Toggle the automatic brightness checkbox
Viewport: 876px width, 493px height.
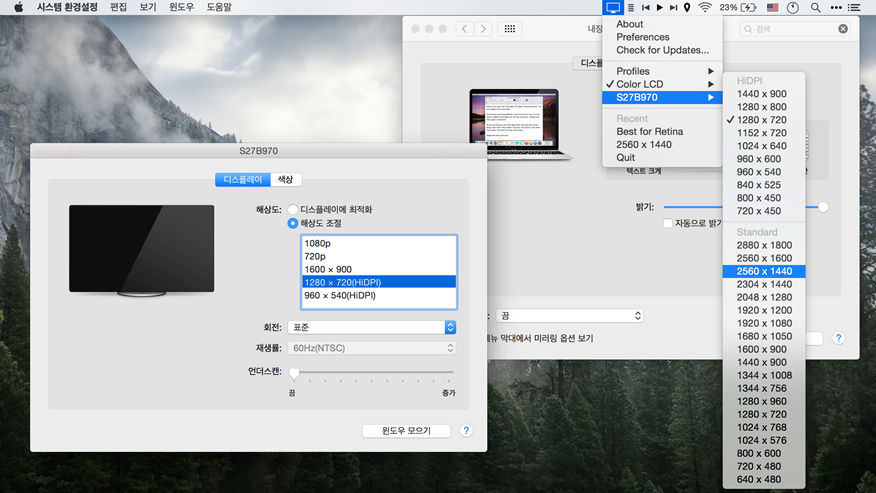click(x=668, y=223)
